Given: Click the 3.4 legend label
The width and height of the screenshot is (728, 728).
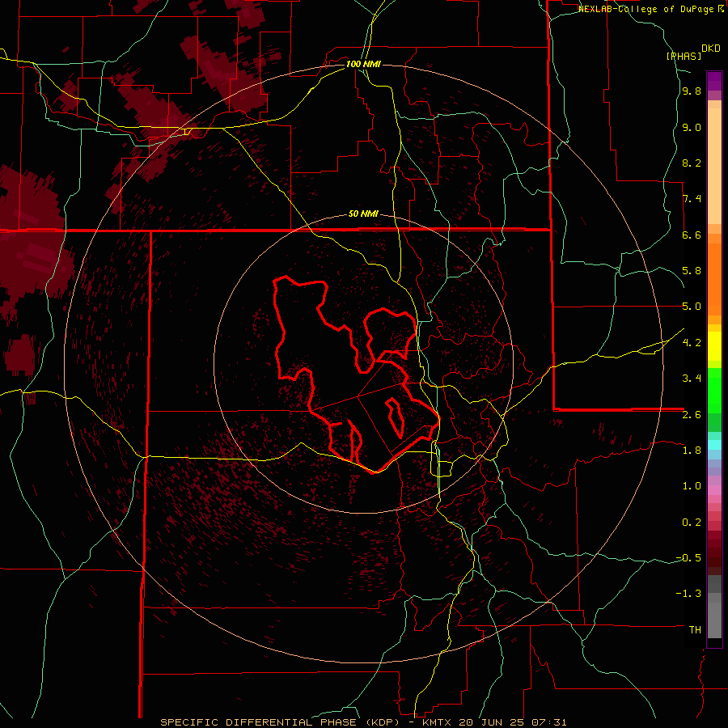Looking at the screenshot, I should tap(692, 379).
